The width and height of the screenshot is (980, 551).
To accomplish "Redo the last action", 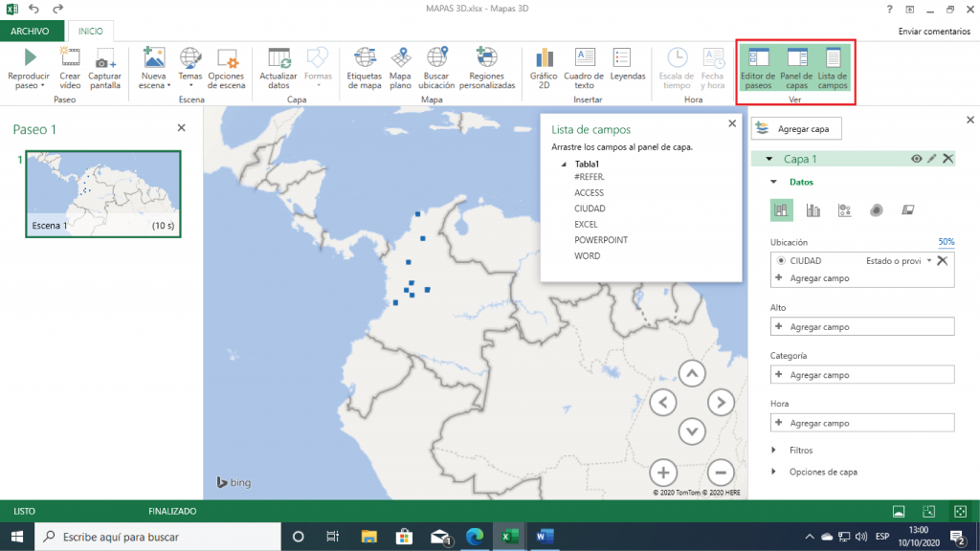I will point(58,9).
